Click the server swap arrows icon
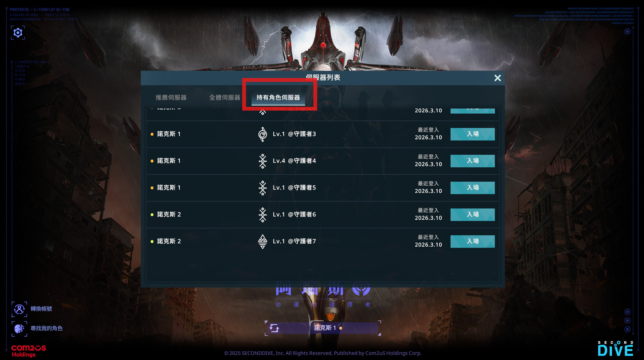Image resolution: width=644 pixels, height=360 pixels. (x=274, y=328)
